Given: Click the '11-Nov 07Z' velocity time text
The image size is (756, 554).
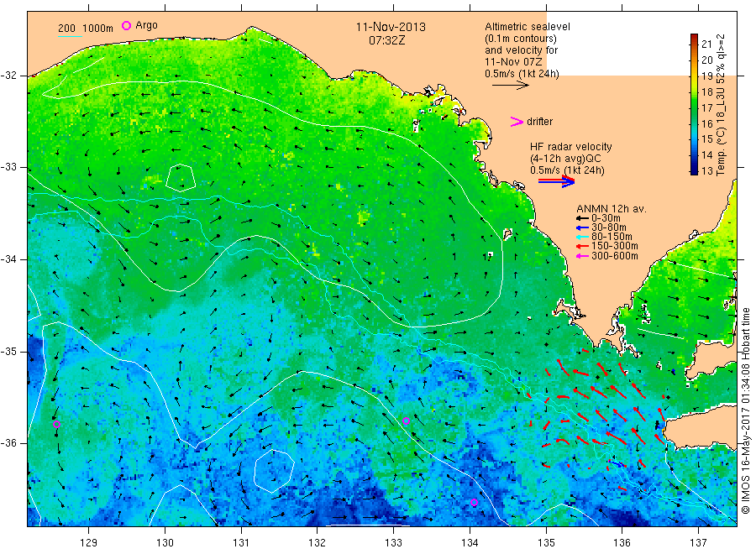Looking at the screenshot, I should [x=513, y=62].
